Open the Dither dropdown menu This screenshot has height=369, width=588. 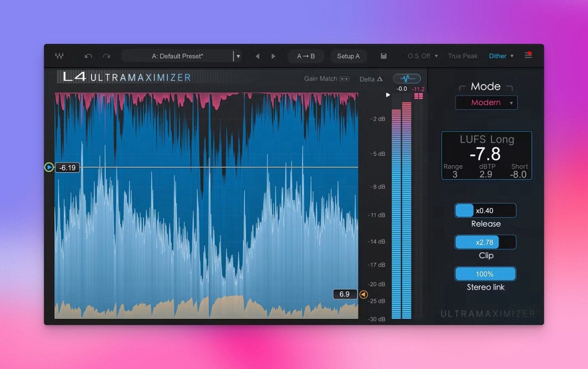501,56
